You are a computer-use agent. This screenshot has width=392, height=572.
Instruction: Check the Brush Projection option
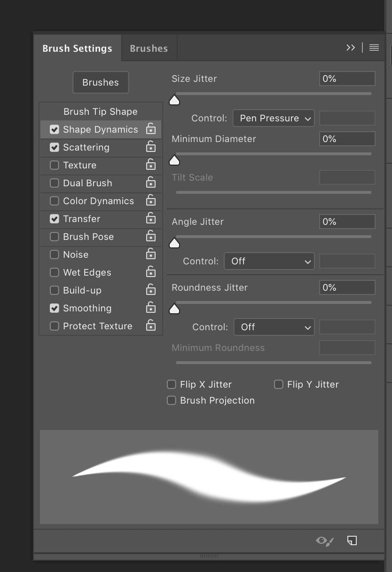tap(172, 400)
